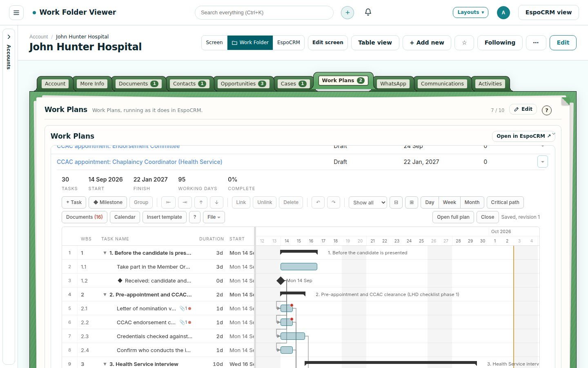The width and height of the screenshot is (588, 368).
Task: Click the collapse all rows icon
Action: tap(396, 202)
